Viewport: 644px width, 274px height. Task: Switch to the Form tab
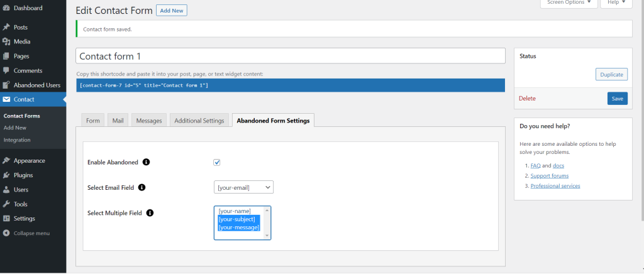coord(93,121)
